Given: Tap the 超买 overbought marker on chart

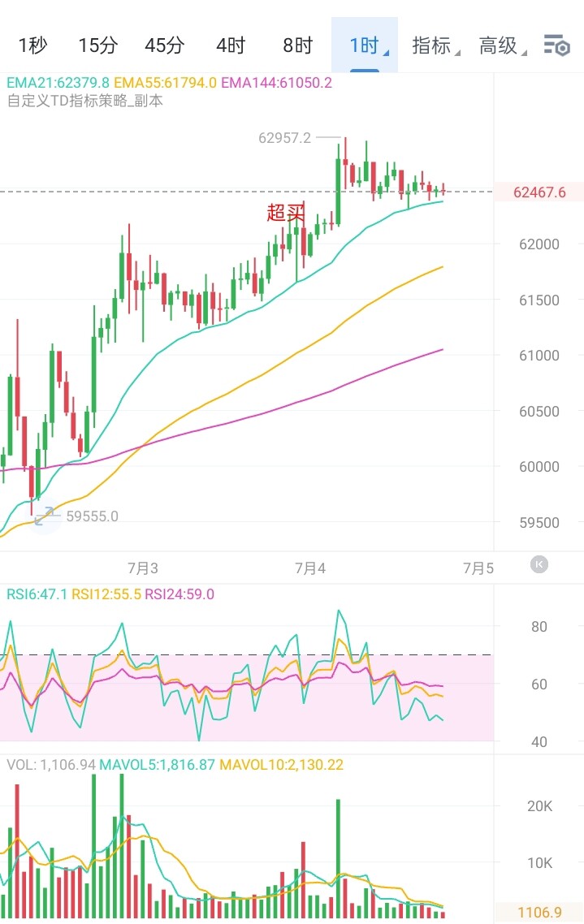Looking at the screenshot, I should click(x=286, y=212).
